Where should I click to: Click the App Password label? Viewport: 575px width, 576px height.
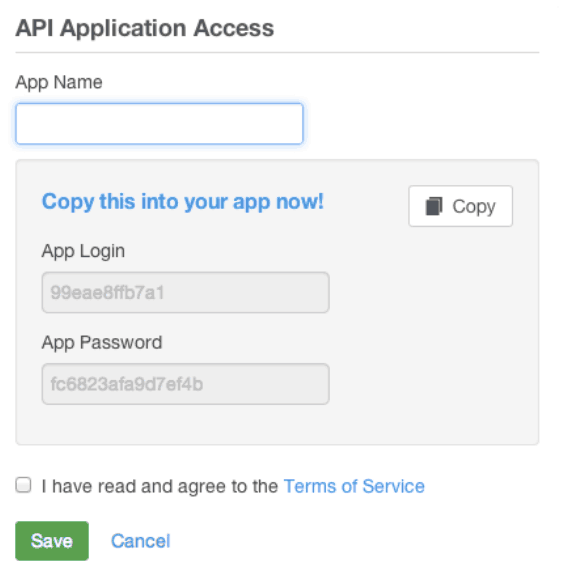pos(102,343)
